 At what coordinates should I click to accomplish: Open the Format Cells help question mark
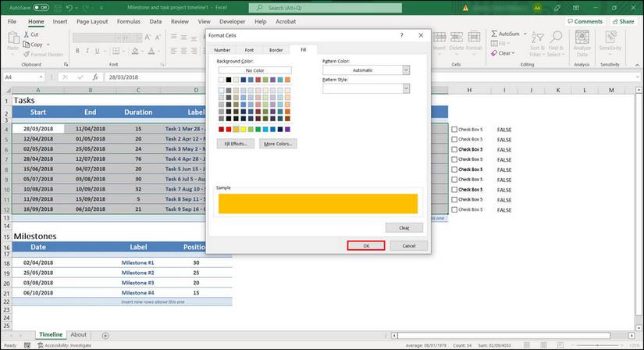(x=401, y=35)
